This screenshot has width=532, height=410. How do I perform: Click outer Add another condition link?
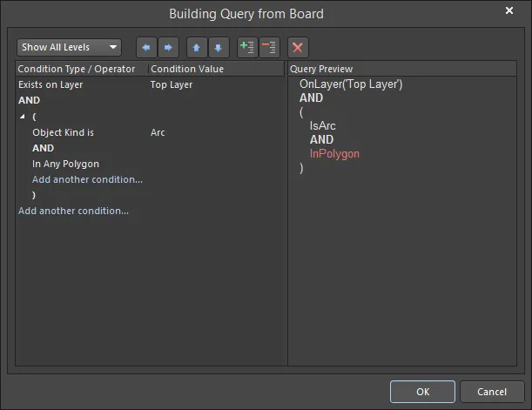(x=74, y=211)
